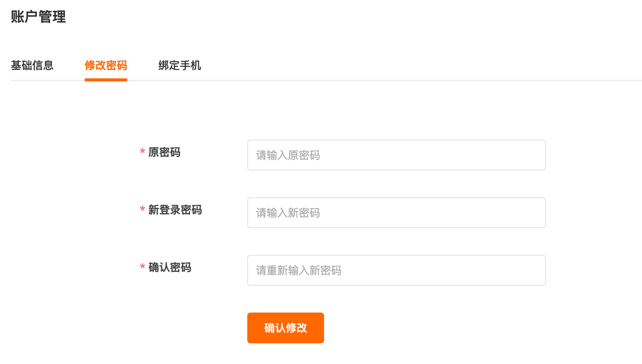Click the placeholder text 请重新输入新密码
The height and width of the screenshot is (364, 642).
(x=299, y=271)
